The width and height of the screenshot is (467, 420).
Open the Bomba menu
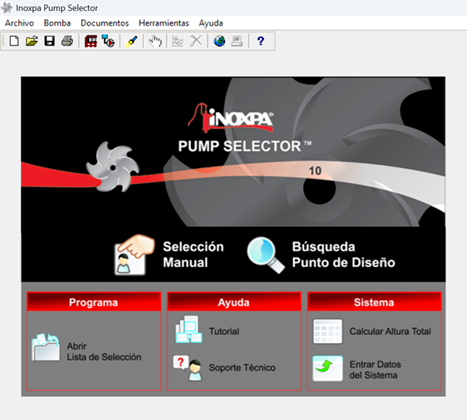point(57,23)
